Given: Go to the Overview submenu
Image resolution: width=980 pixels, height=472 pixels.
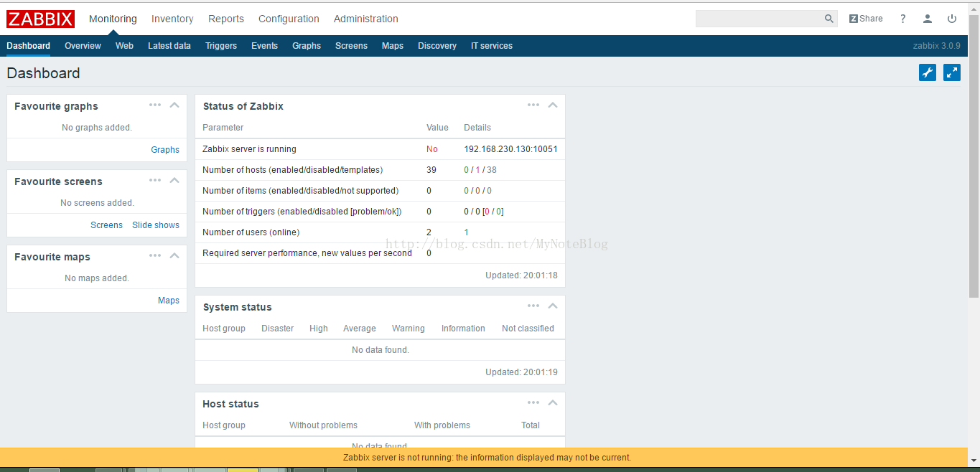Looking at the screenshot, I should [83, 46].
